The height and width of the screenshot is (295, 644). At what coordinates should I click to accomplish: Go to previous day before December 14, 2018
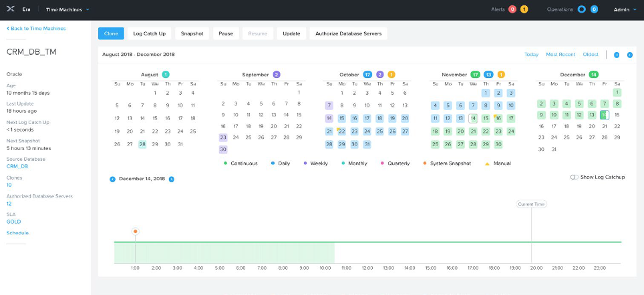point(112,180)
